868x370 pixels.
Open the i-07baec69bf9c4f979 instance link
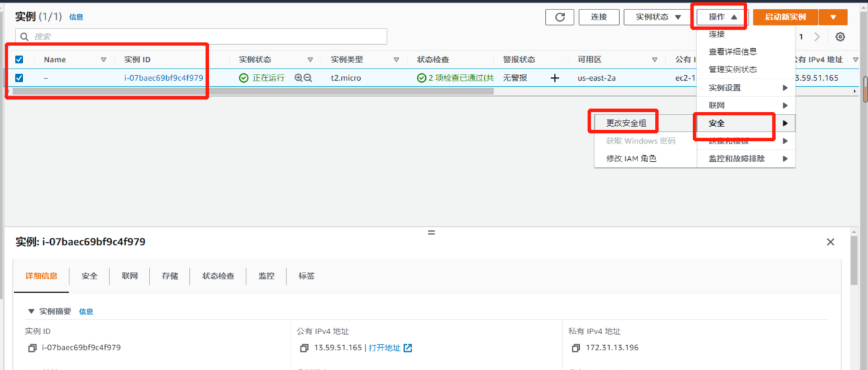pos(163,78)
